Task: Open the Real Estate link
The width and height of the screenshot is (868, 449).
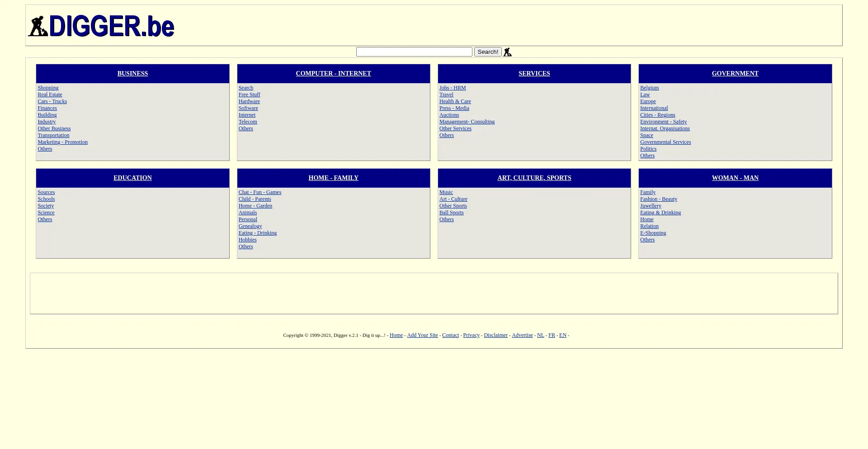Action: (50, 95)
